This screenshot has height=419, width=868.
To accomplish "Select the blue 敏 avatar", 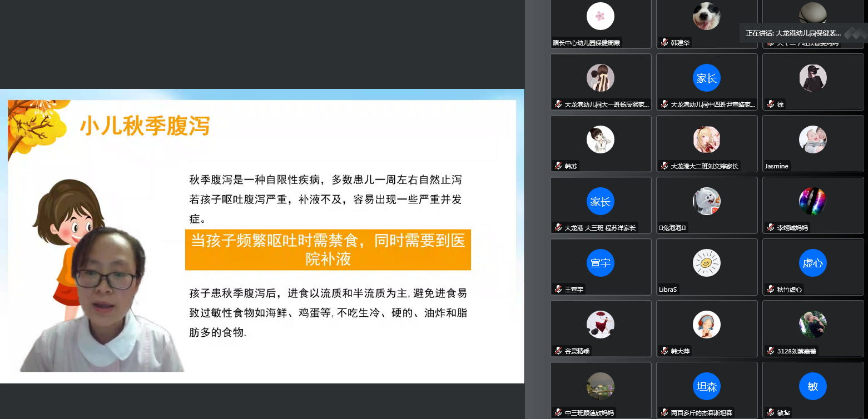I will pos(813,386).
